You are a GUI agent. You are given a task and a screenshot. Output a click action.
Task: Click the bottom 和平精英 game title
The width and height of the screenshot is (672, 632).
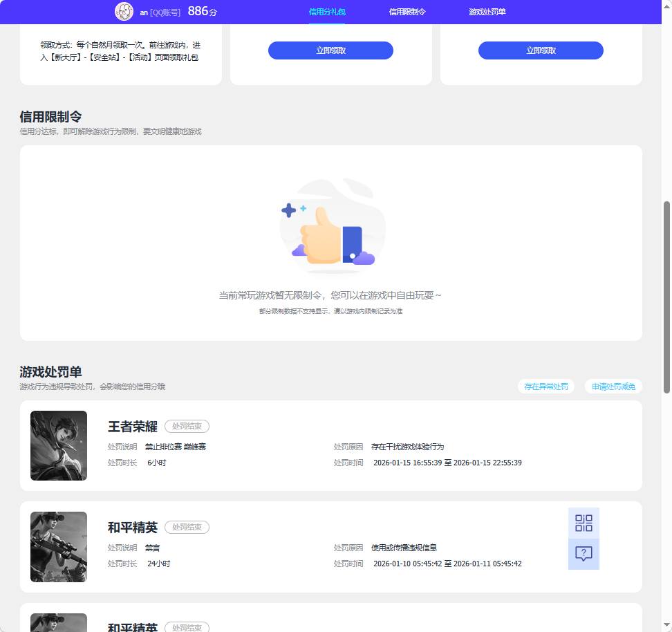pyautogui.click(x=132, y=627)
